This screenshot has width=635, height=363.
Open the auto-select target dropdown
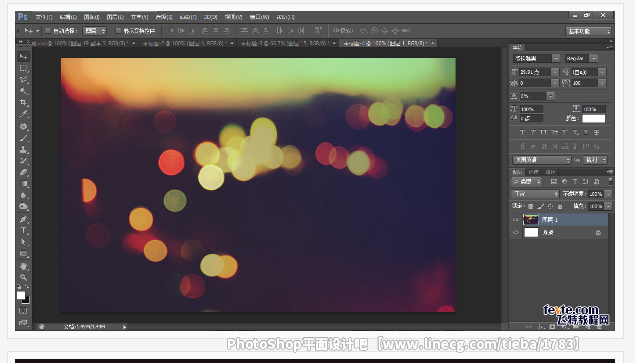coord(94,31)
